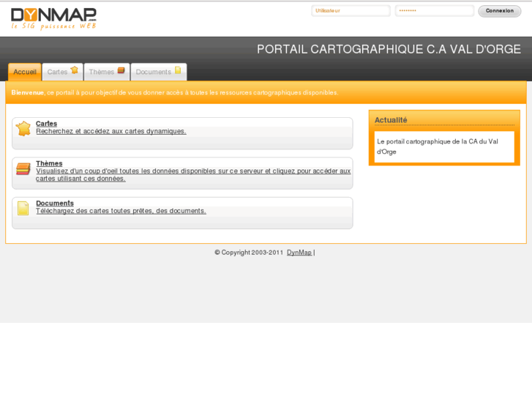Open the Documents heading link

point(55,203)
